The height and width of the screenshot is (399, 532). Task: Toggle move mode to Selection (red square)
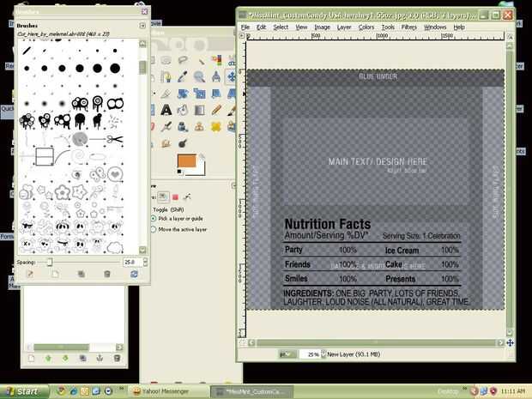(x=175, y=196)
